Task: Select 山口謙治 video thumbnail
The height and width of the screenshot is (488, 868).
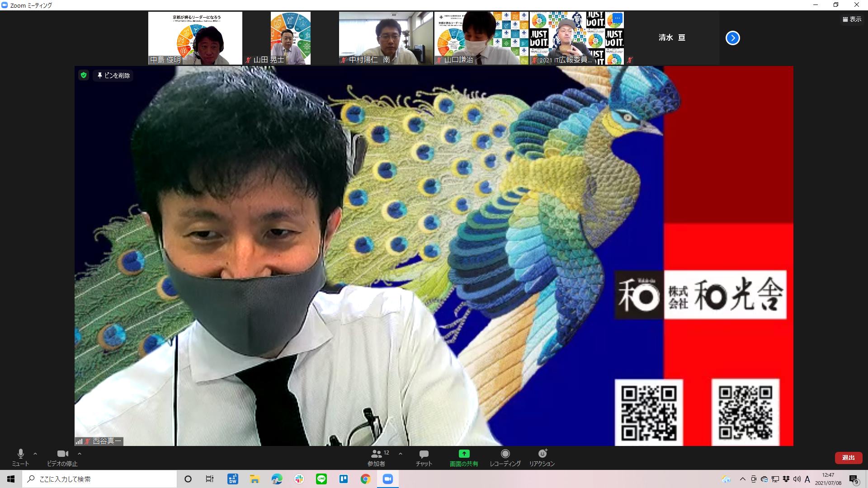Action: point(481,38)
